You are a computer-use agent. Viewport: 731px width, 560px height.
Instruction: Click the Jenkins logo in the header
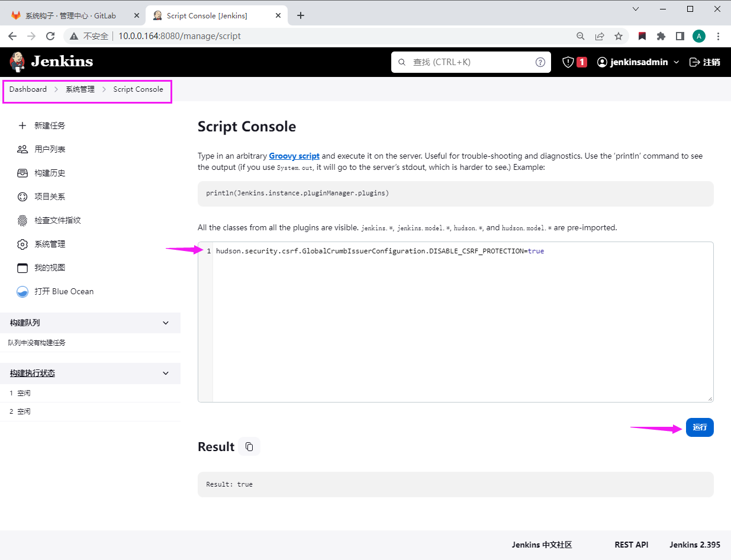point(51,62)
